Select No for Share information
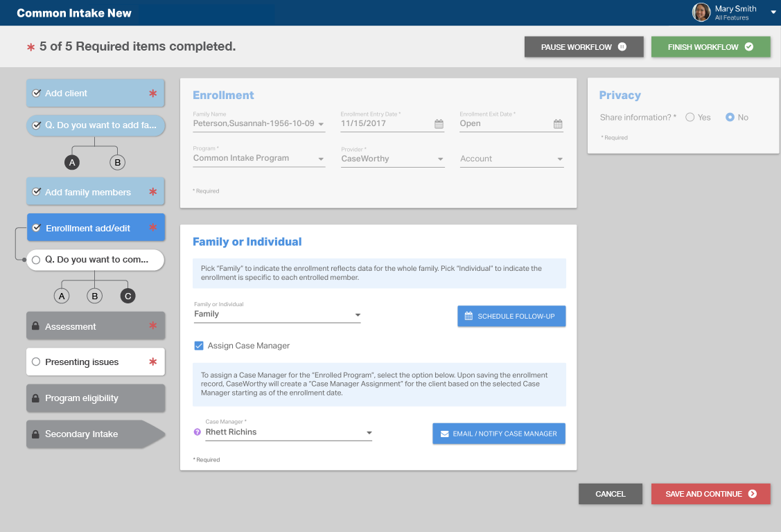The width and height of the screenshot is (781, 532). click(x=730, y=118)
